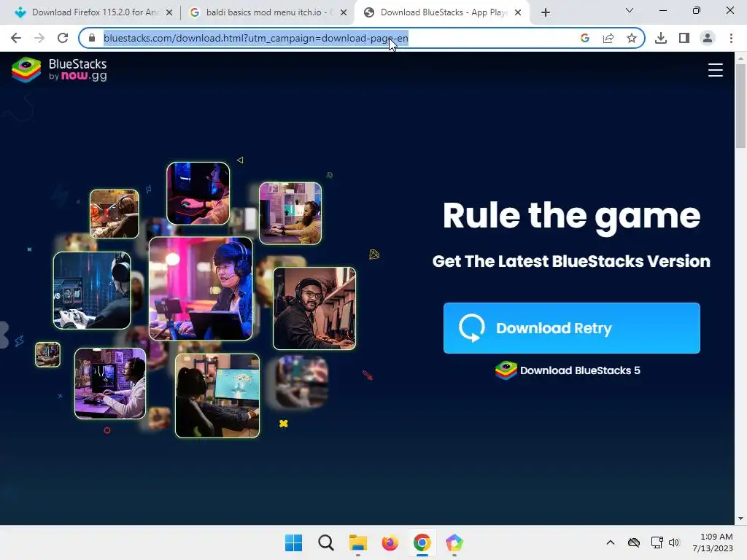The height and width of the screenshot is (560, 747).
Task: Open Chrome downloads icon
Action: click(661, 38)
